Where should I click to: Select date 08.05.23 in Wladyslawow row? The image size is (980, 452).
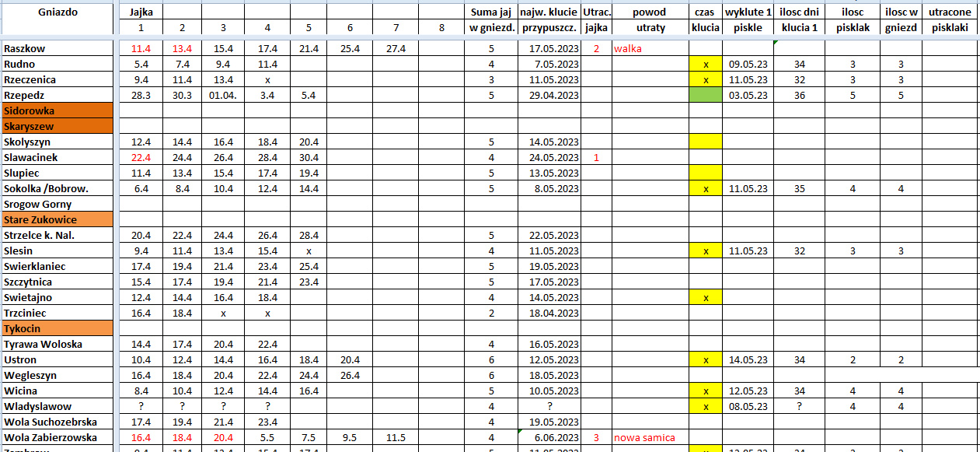coord(748,406)
